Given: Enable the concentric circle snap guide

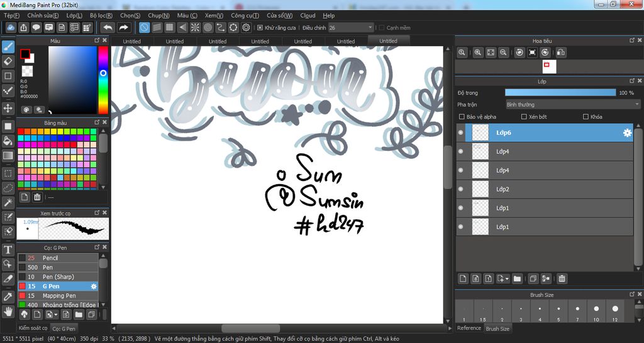Looking at the screenshot, I should (208, 28).
